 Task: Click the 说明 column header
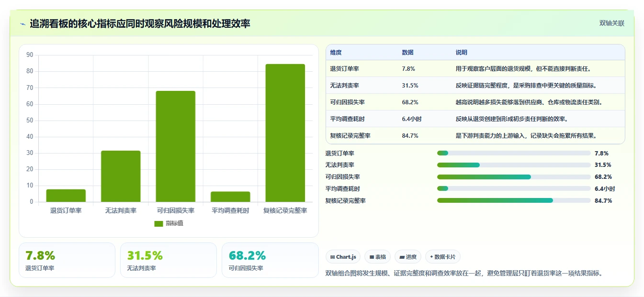[461, 53]
